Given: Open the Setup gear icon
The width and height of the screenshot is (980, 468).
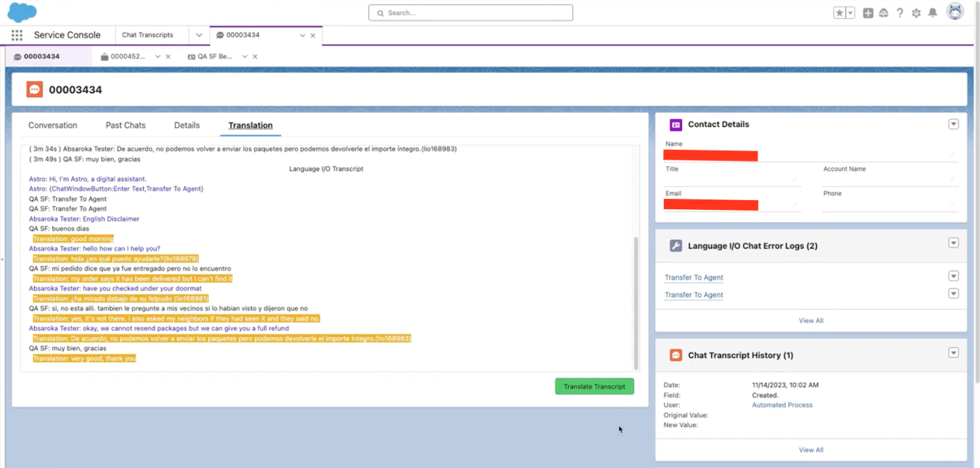Looking at the screenshot, I should tap(916, 13).
